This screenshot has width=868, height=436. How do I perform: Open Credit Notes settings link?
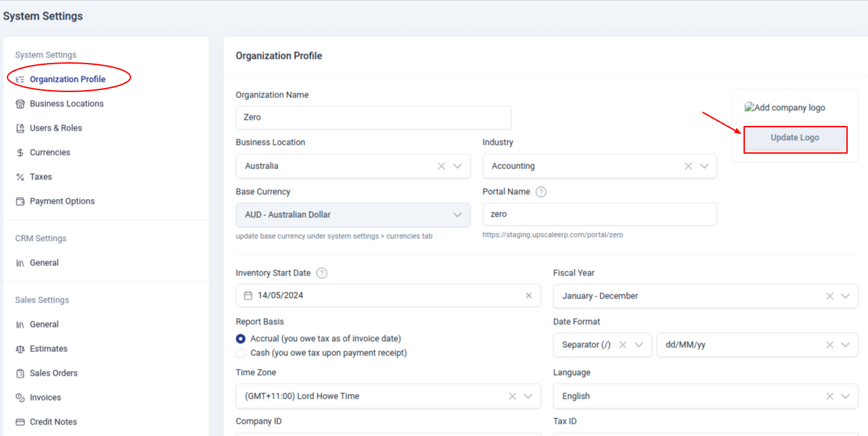pos(53,422)
